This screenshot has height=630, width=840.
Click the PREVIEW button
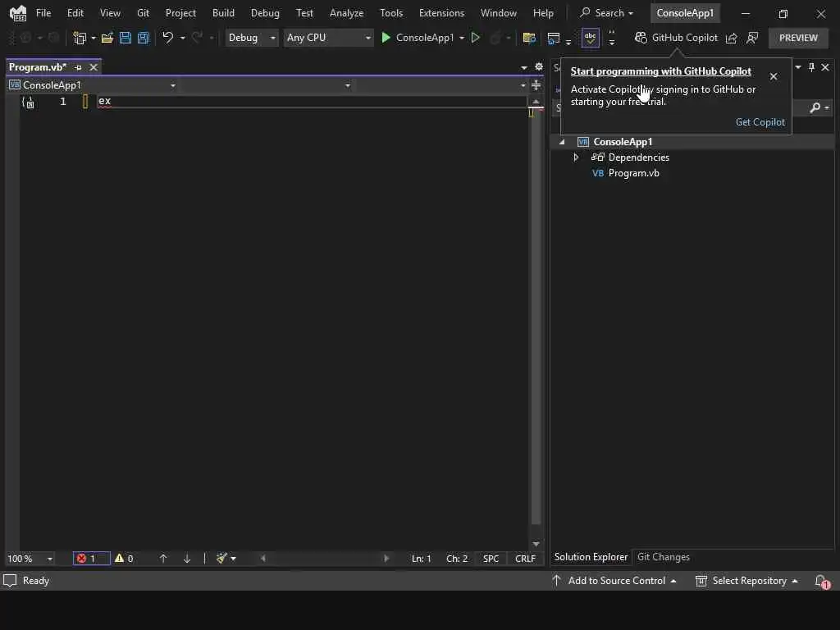coord(798,38)
